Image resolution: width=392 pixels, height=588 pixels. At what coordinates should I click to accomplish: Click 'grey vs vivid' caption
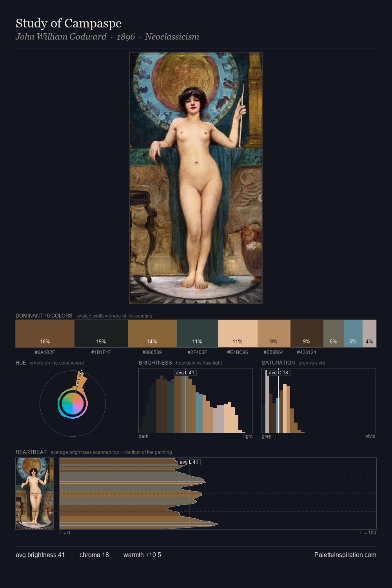pyautogui.click(x=312, y=363)
